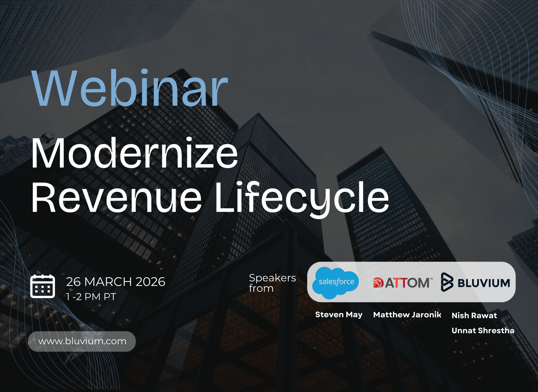Open the www.bluvium.com link
The height and width of the screenshot is (392, 538).
[x=82, y=341]
